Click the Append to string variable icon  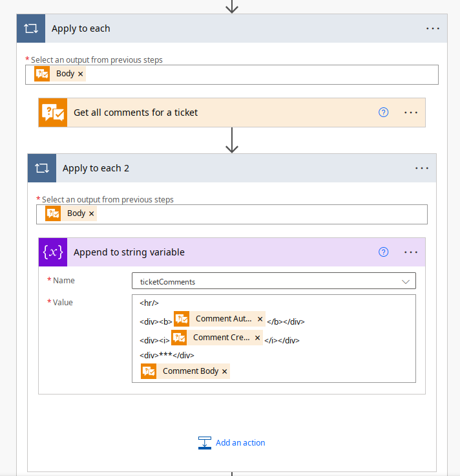click(53, 252)
